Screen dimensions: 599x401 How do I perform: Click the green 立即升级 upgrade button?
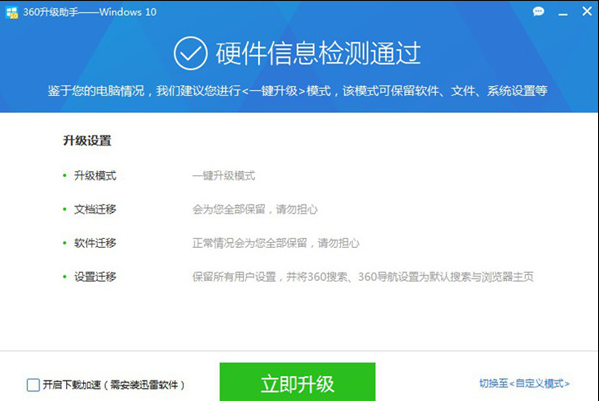click(x=297, y=382)
